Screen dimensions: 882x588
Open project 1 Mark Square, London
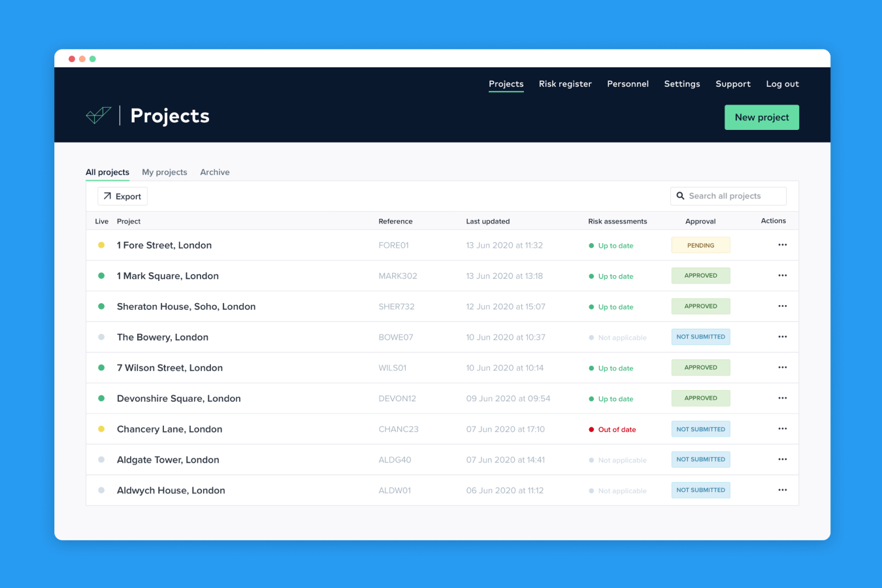tap(168, 276)
